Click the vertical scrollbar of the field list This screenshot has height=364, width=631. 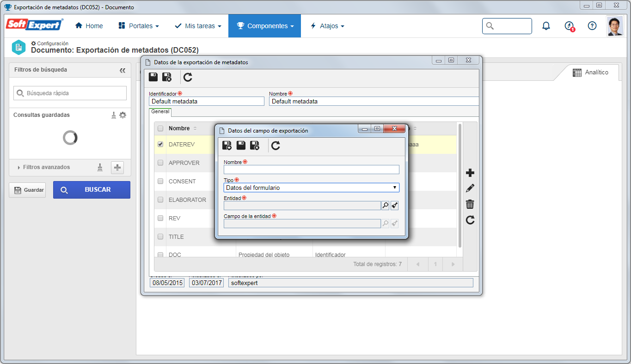point(459,185)
